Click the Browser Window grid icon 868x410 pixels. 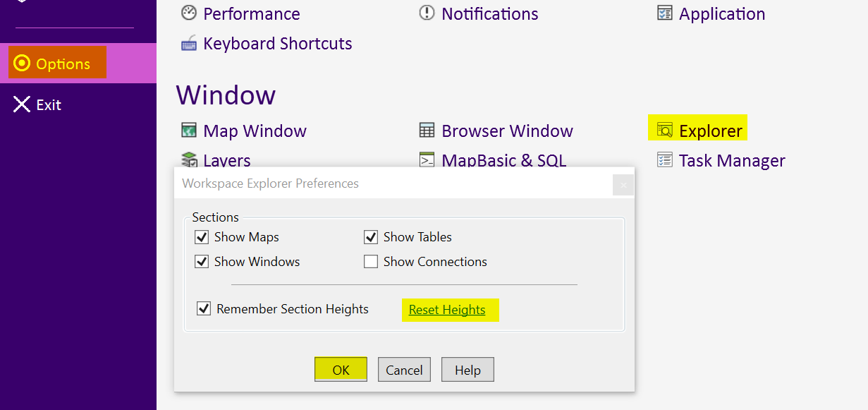point(427,131)
